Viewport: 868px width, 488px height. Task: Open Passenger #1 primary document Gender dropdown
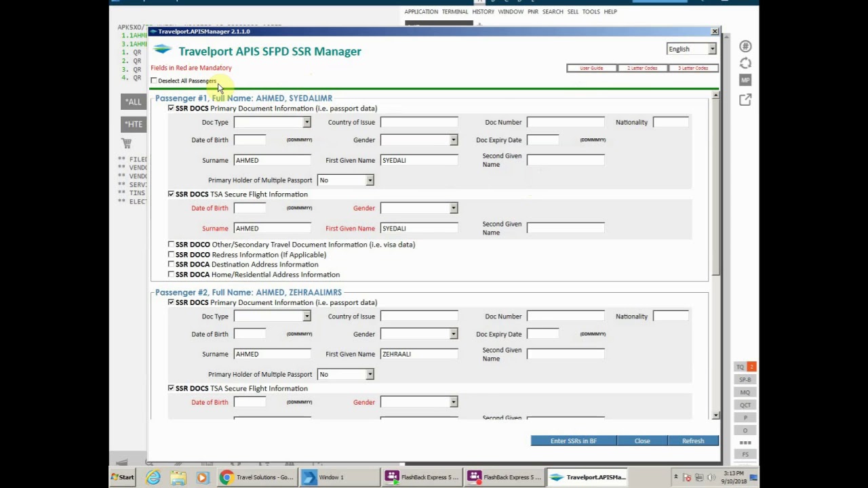(x=419, y=140)
